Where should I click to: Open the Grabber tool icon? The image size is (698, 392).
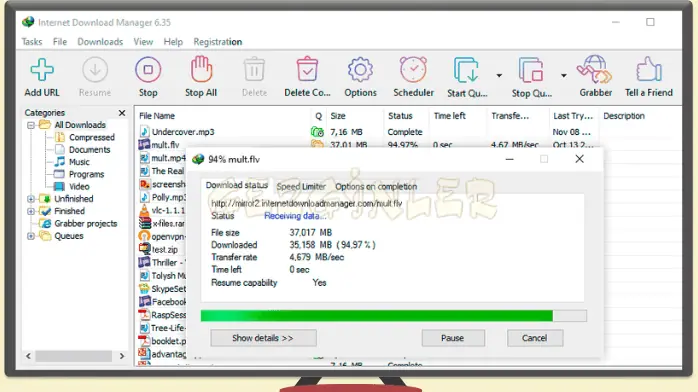pyautogui.click(x=595, y=69)
